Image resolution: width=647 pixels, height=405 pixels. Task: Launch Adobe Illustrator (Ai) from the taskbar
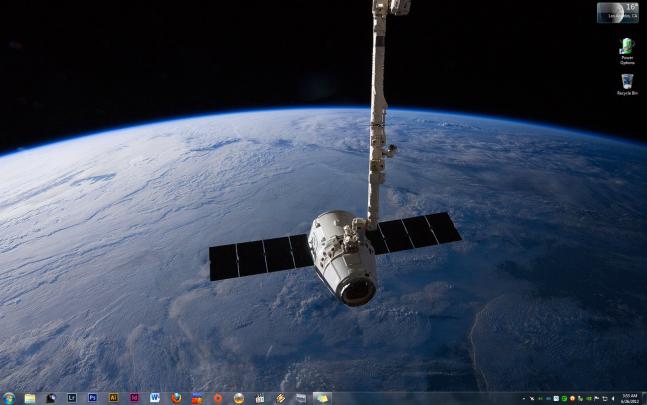coord(113,398)
